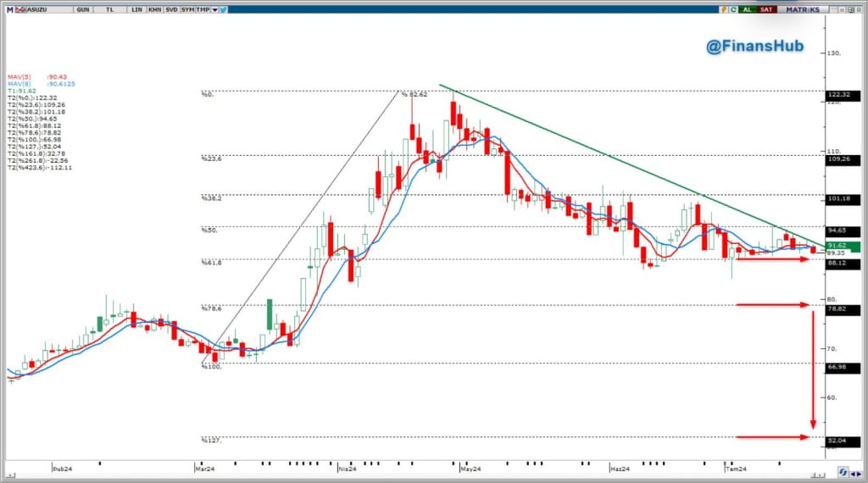Click the %38.2 Fibonacci level label
868x483 pixels.
[212, 198]
